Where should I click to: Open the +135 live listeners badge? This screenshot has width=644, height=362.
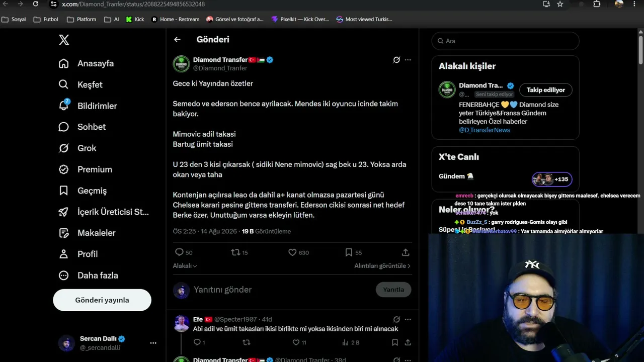[552, 179]
